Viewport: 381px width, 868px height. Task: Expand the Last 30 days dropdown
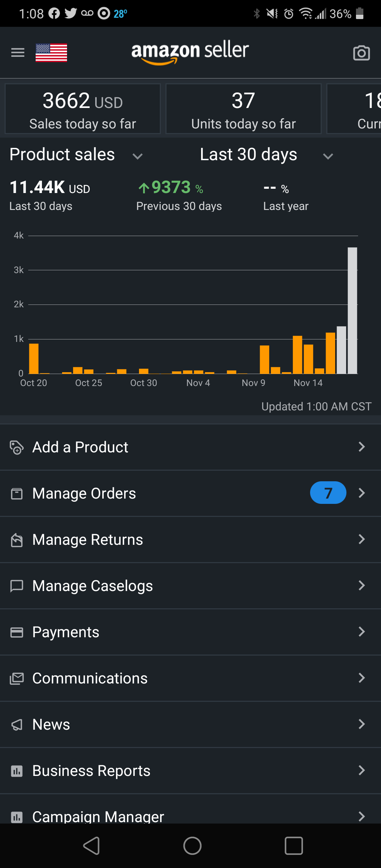[267, 155]
